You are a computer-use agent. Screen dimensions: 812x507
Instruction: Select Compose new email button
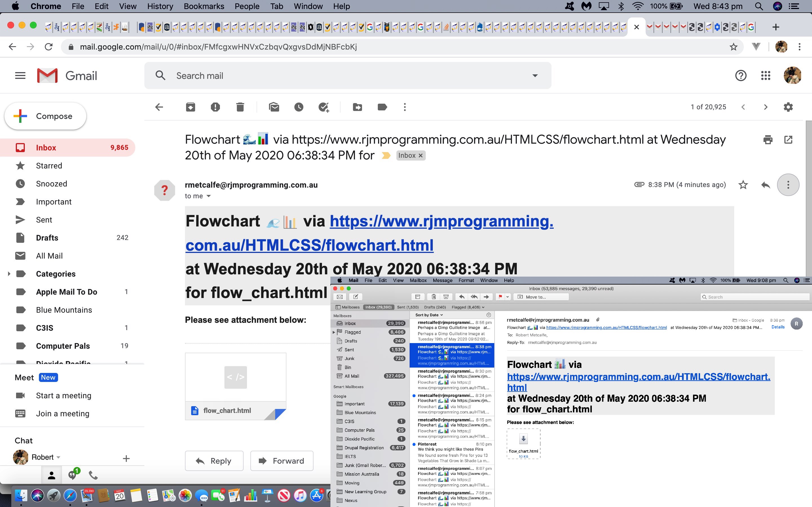[x=44, y=116]
